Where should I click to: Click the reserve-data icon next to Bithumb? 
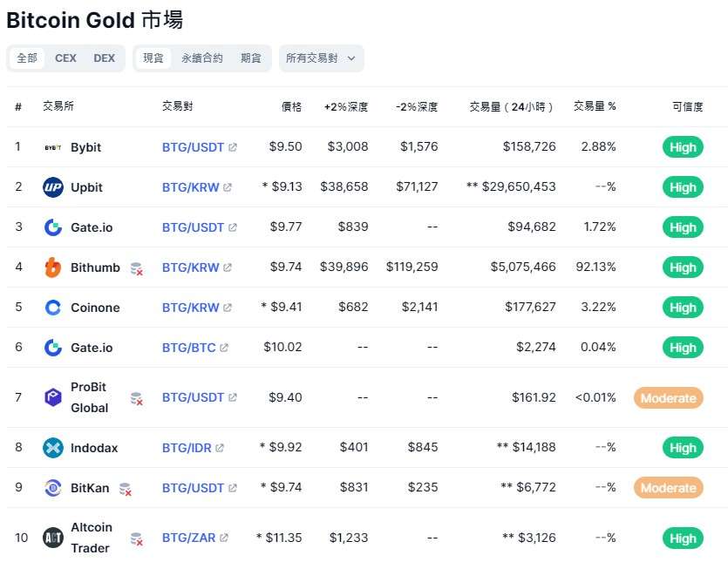[136, 268]
